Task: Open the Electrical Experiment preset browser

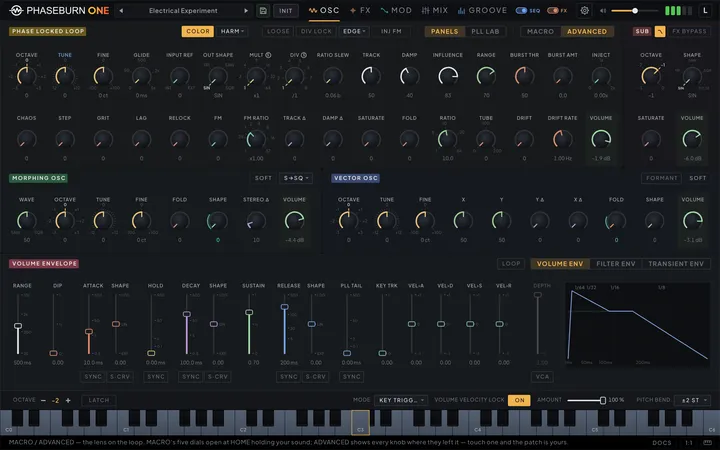Action: click(x=183, y=11)
